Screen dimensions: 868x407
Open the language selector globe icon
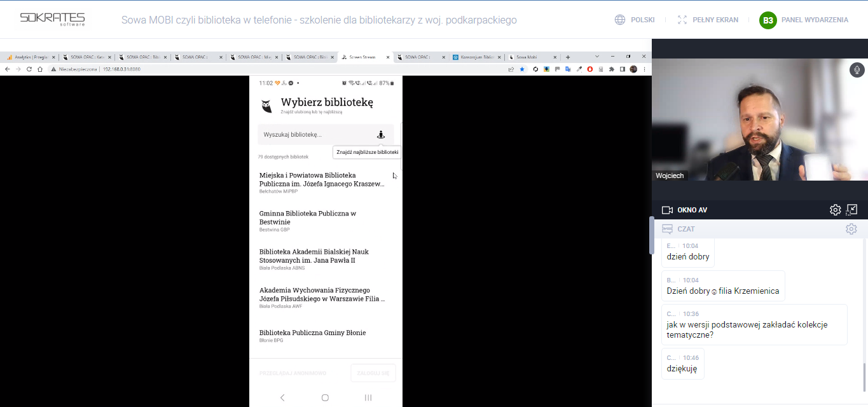pyautogui.click(x=620, y=20)
